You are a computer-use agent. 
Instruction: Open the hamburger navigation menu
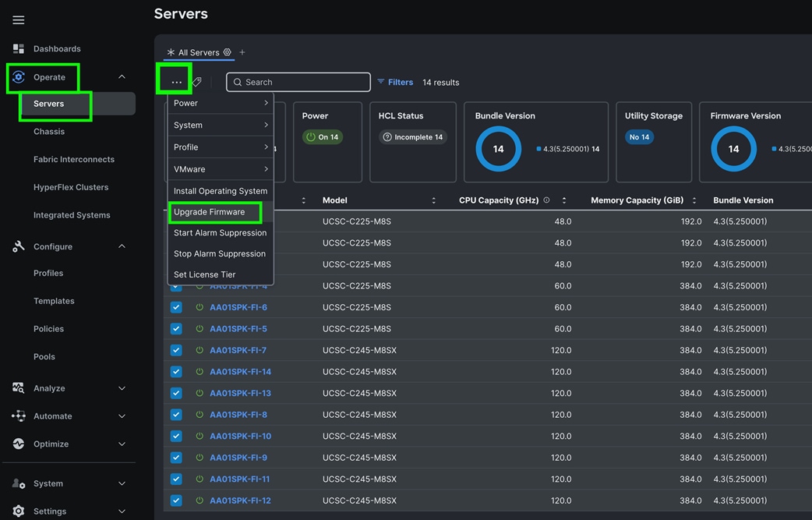[19, 19]
